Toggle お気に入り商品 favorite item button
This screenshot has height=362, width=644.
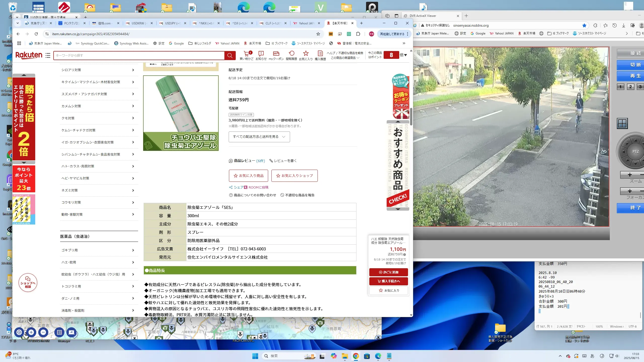248,176
